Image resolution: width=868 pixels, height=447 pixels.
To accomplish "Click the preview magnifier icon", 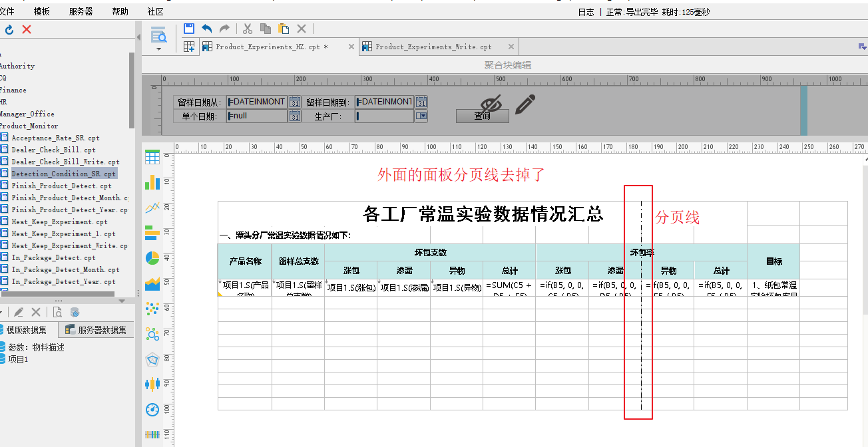I will (x=158, y=35).
